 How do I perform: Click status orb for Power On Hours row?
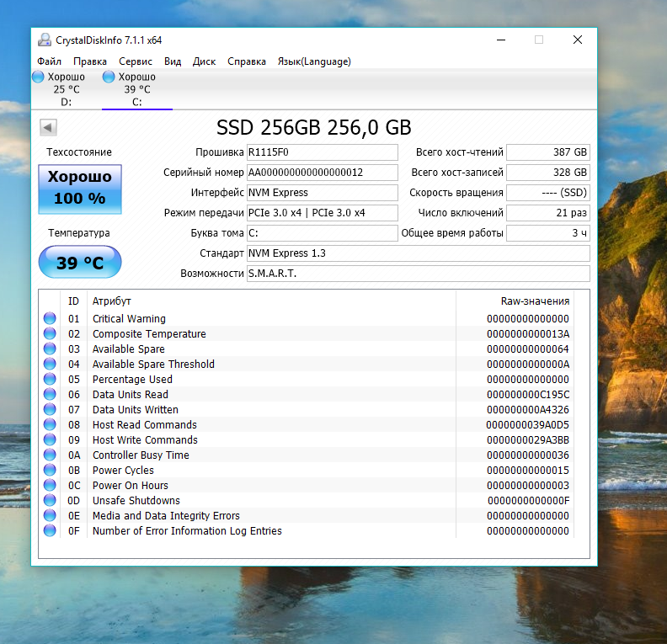click(50, 485)
